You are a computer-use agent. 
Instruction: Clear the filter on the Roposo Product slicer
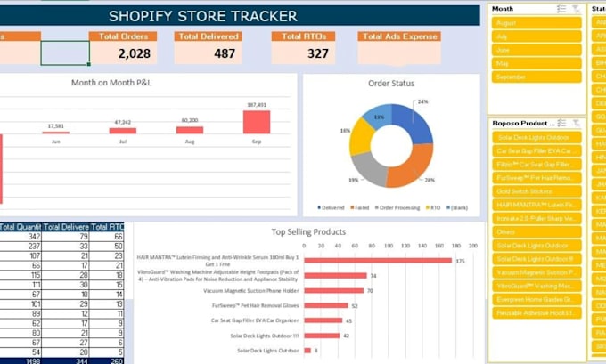tap(576, 123)
